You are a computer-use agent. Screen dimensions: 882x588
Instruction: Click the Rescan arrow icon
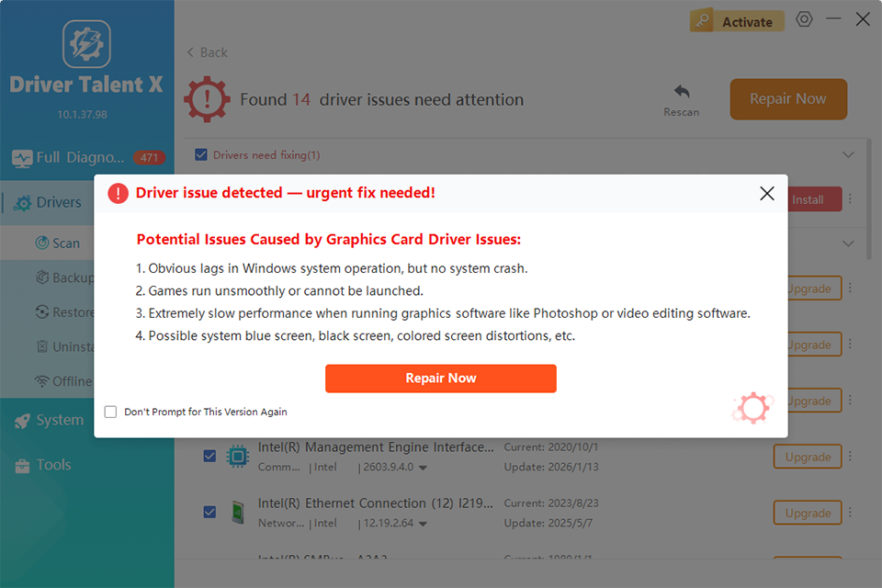681,91
